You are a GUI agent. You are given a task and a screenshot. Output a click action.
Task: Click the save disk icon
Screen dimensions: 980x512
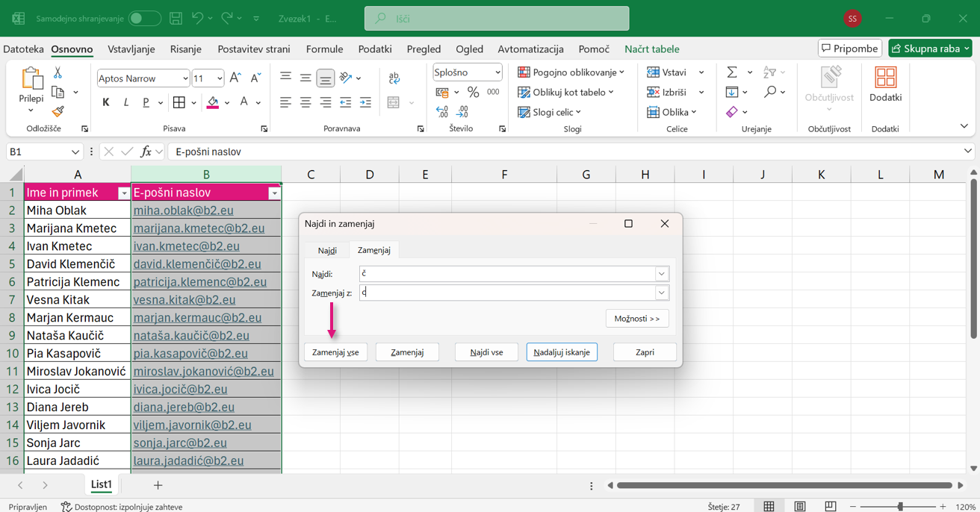(176, 18)
